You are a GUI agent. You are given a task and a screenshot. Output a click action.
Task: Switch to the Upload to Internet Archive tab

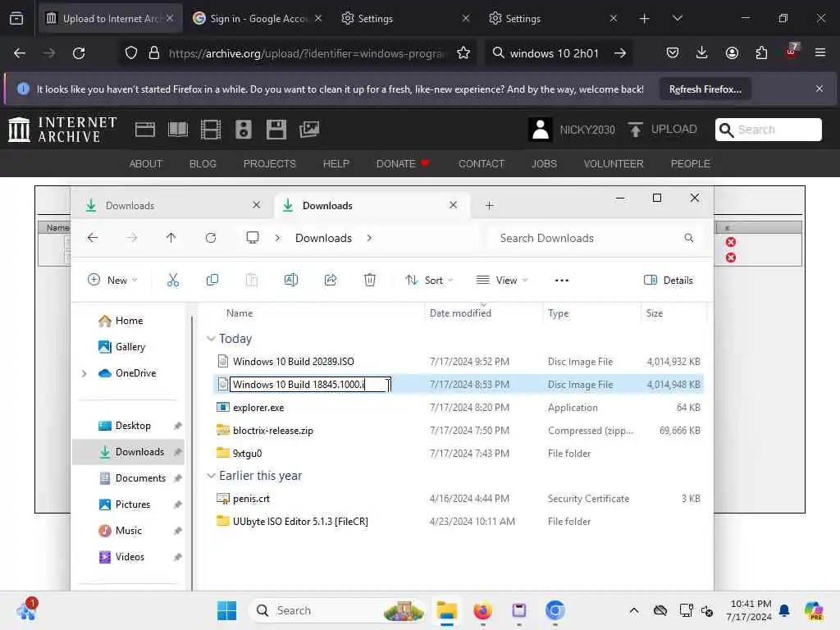click(x=110, y=18)
